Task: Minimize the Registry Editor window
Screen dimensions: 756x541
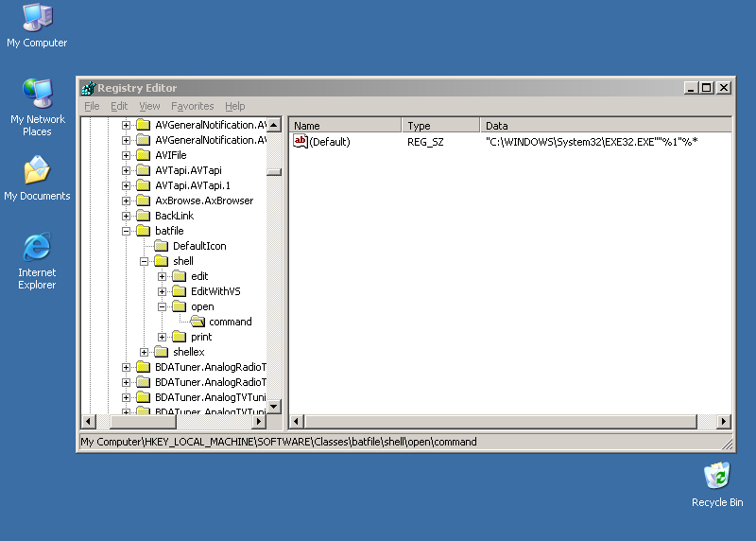Action: [691, 88]
